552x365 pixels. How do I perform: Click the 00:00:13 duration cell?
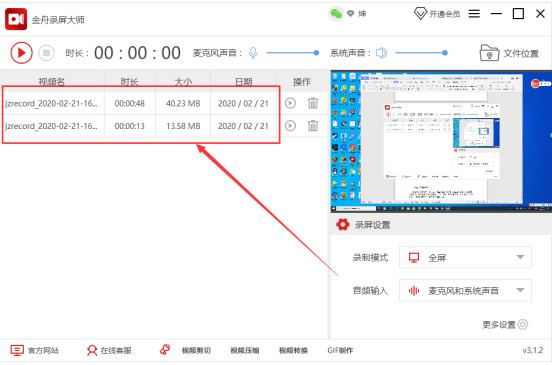pyautogui.click(x=130, y=126)
